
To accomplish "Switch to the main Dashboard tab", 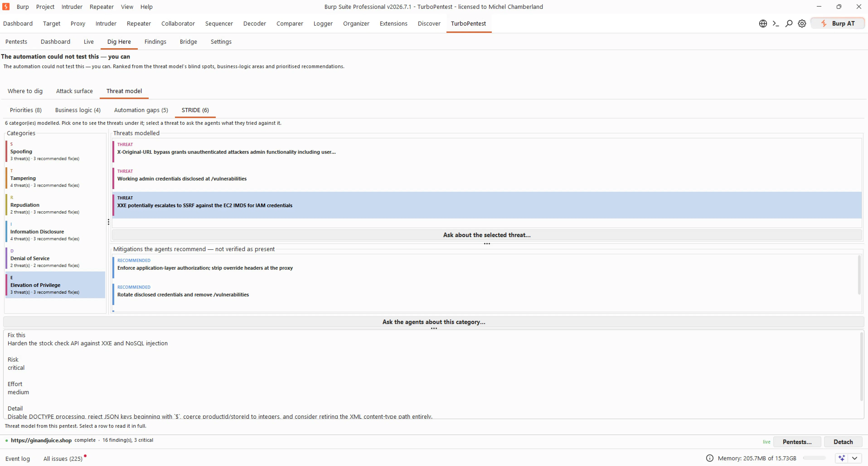I will [x=18, y=24].
